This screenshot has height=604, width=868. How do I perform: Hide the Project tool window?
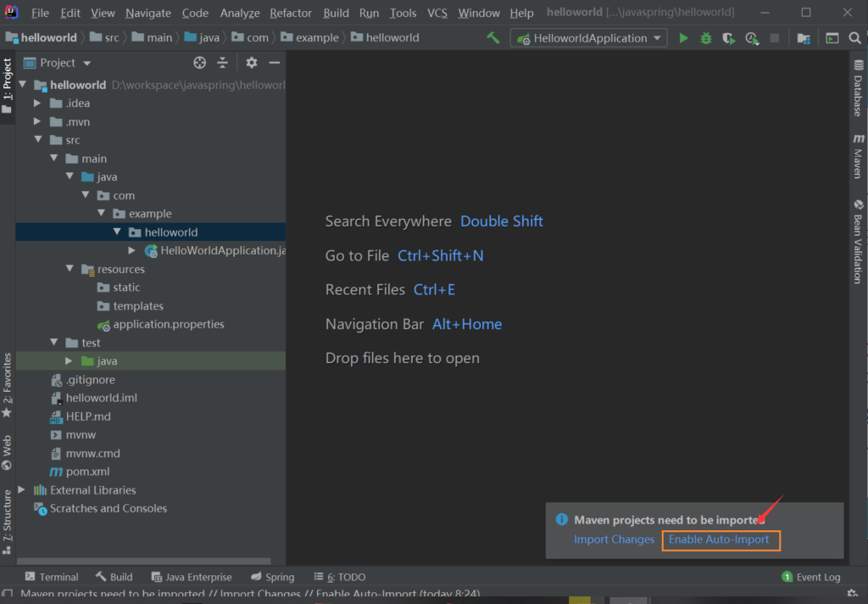click(274, 63)
